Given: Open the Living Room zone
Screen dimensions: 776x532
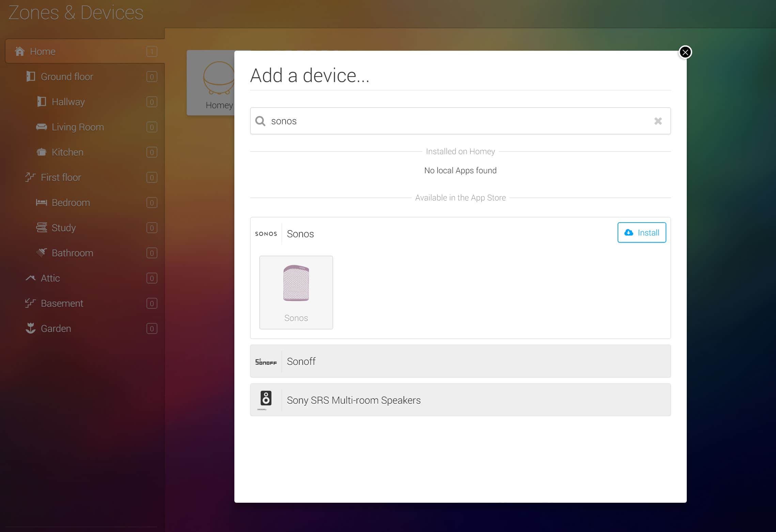Looking at the screenshot, I should [84, 127].
